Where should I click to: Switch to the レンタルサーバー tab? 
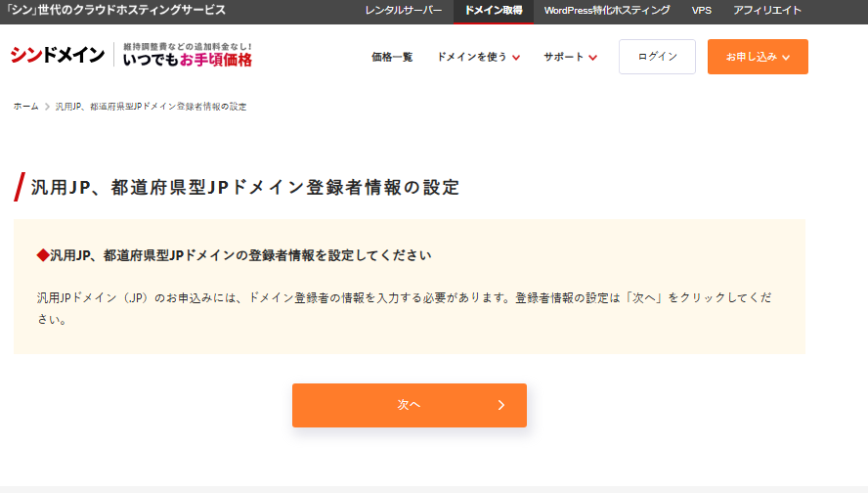(404, 11)
